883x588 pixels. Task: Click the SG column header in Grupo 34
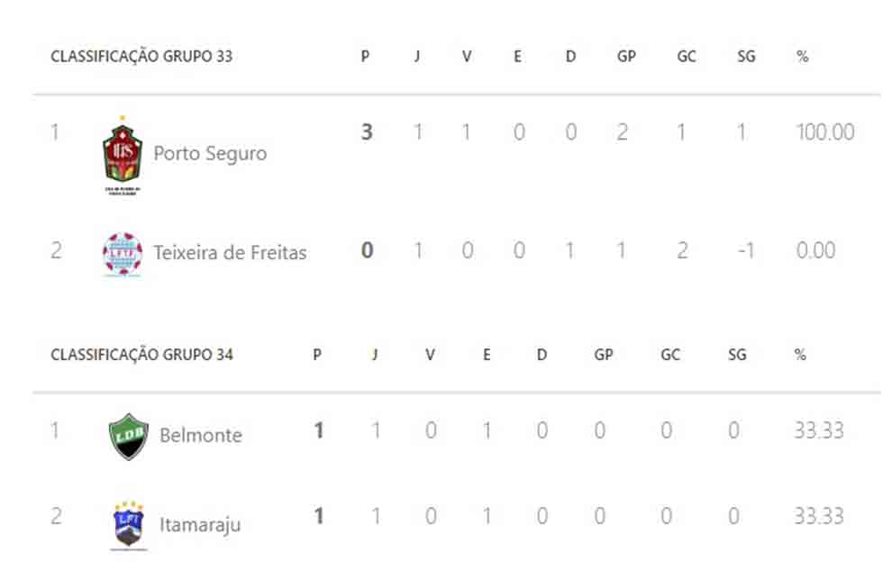coord(737,355)
